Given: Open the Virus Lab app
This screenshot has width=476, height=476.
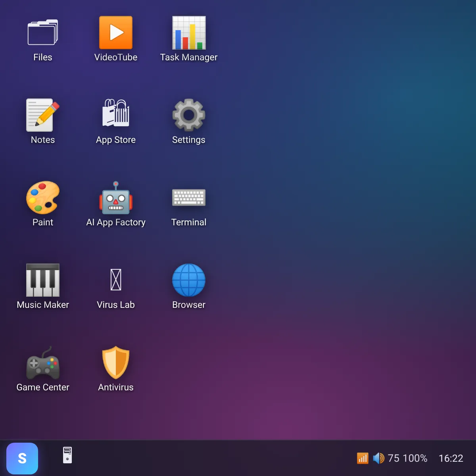Looking at the screenshot, I should [116, 280].
